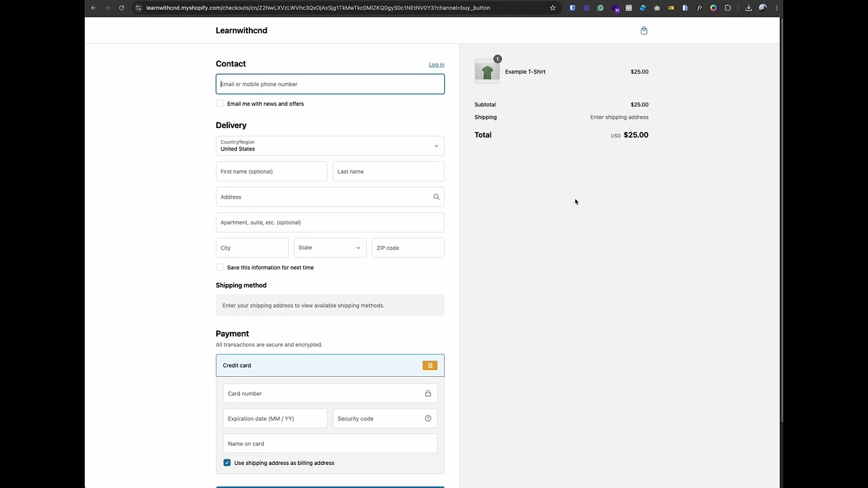Click the ZIP code field
The width and height of the screenshot is (868, 488).
click(408, 247)
